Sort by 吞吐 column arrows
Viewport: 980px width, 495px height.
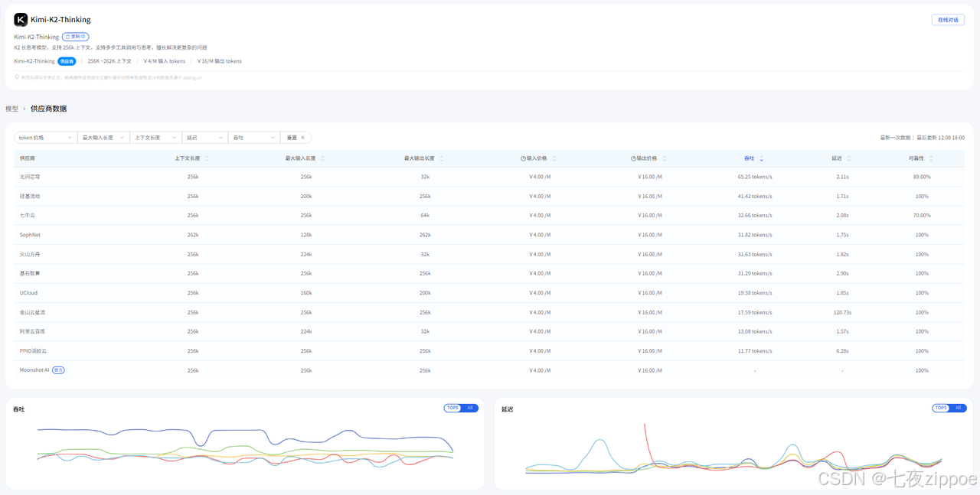pyautogui.click(x=761, y=158)
